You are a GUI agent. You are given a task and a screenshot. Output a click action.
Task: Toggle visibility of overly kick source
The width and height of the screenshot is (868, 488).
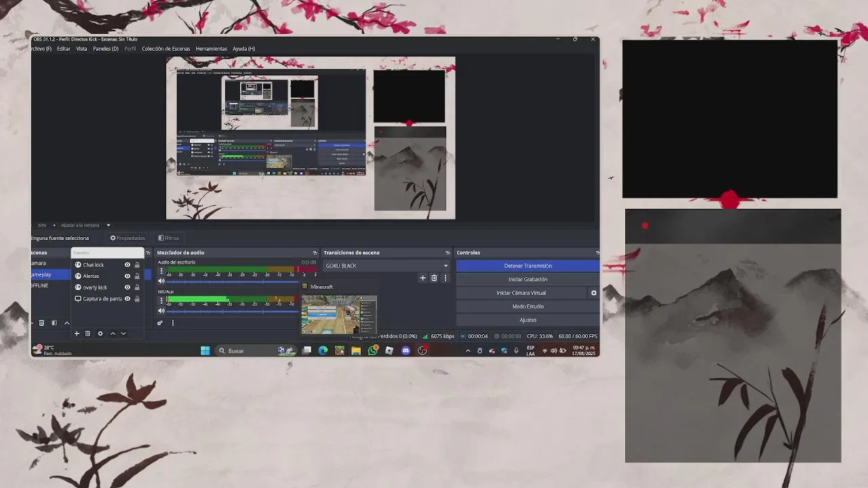coord(127,287)
